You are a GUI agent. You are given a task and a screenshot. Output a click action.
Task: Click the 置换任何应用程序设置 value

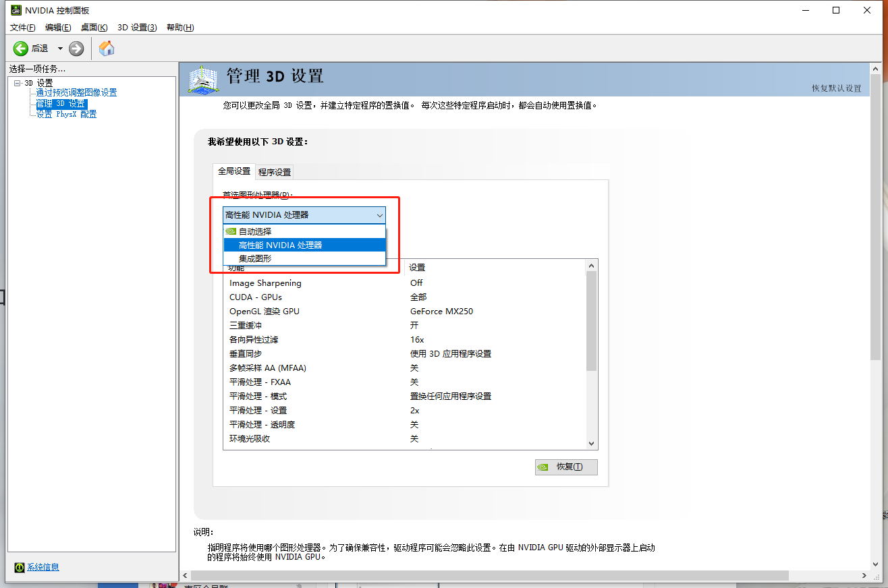[451, 396]
